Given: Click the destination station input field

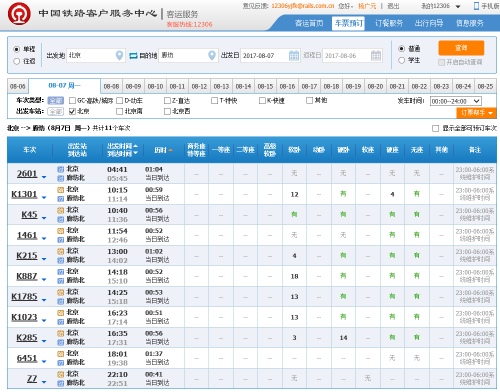Looking at the screenshot, I should 188,55.
